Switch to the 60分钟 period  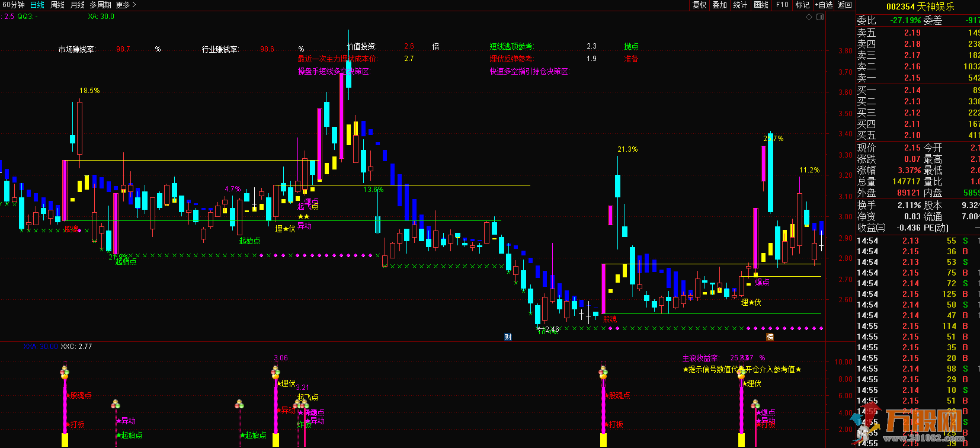tap(14, 5)
